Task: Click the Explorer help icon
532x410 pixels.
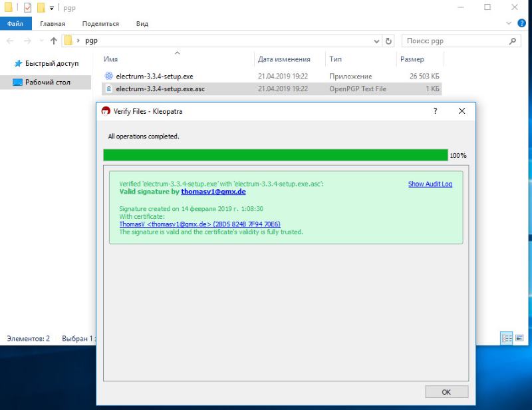Action: pyautogui.click(x=521, y=23)
